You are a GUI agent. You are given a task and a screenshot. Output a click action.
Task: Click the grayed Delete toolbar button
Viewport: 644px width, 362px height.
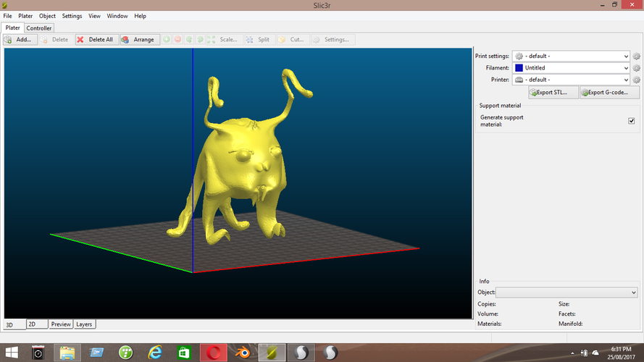[x=56, y=39]
